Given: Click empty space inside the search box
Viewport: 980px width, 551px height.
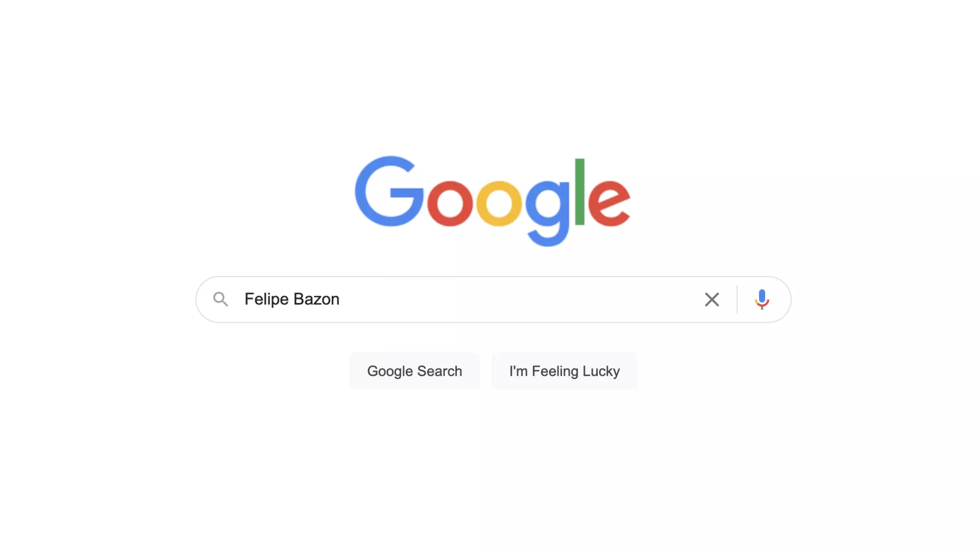Looking at the screenshot, I should tap(517, 299).
